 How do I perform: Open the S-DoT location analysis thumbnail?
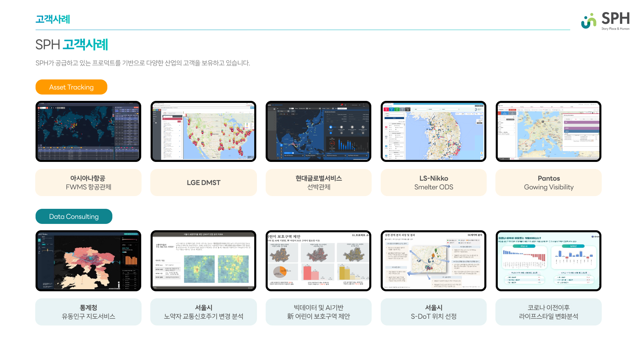click(433, 261)
